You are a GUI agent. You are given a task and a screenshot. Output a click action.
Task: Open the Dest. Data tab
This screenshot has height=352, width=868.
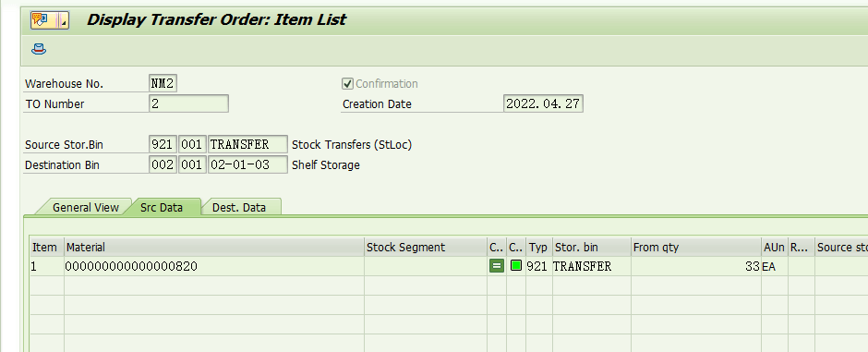tap(239, 208)
